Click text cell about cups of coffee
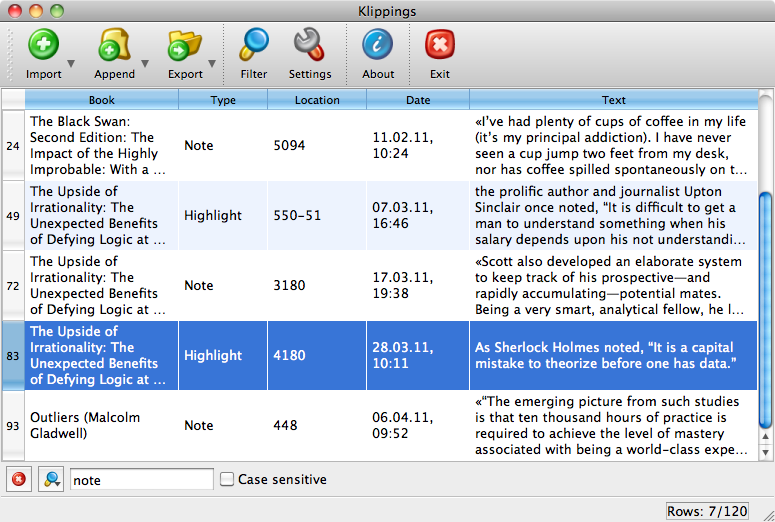This screenshot has width=775, height=522. click(613, 145)
